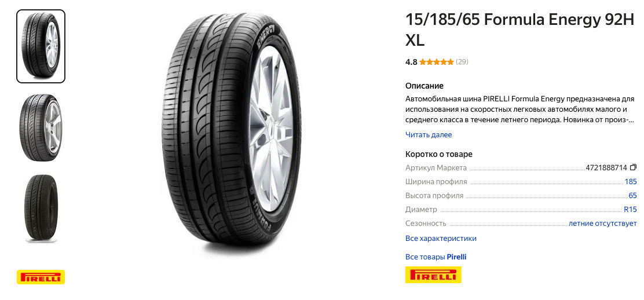Select the second tire thumbnail

[41, 128]
